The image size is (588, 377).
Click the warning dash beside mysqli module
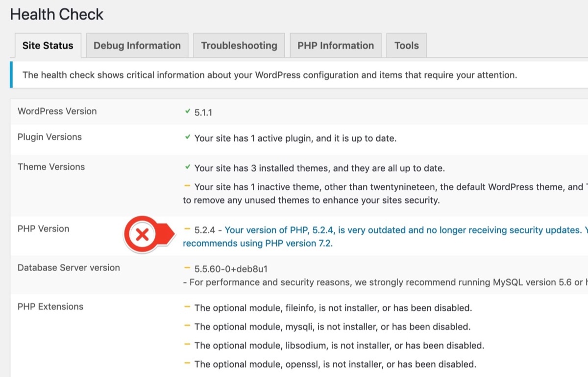coord(187,326)
